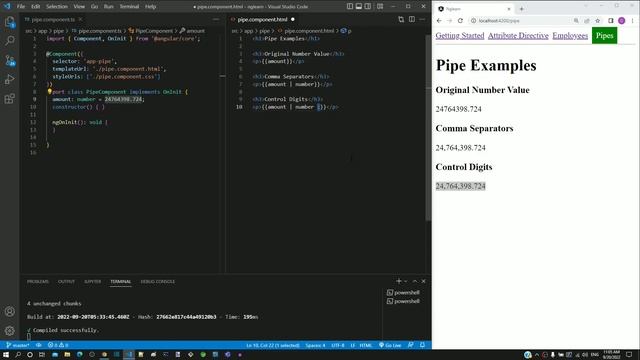
Task: Click the master branch indicator
Action: pos(18,345)
